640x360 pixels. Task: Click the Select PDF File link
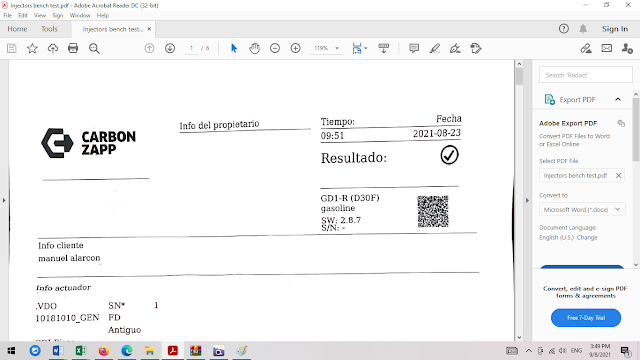[x=558, y=161]
